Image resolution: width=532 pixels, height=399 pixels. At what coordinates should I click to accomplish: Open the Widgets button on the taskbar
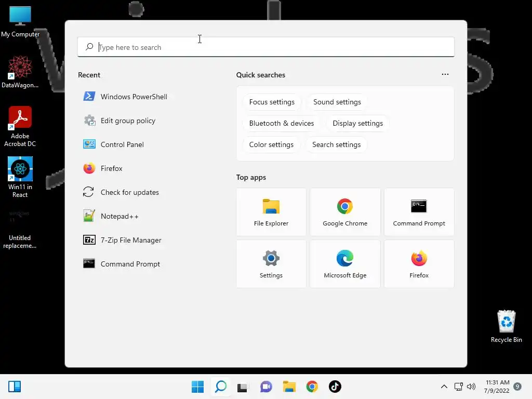[x=15, y=387]
